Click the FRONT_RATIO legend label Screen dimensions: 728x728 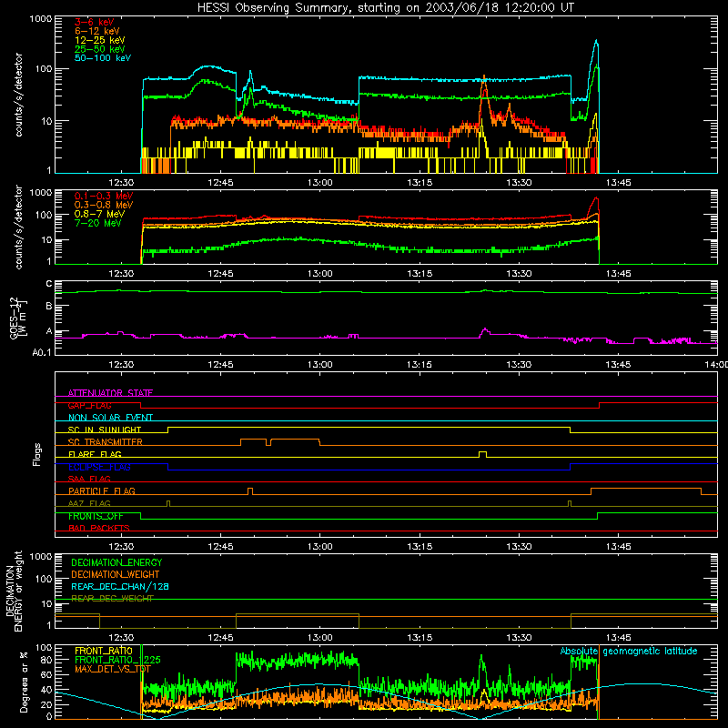104,651
